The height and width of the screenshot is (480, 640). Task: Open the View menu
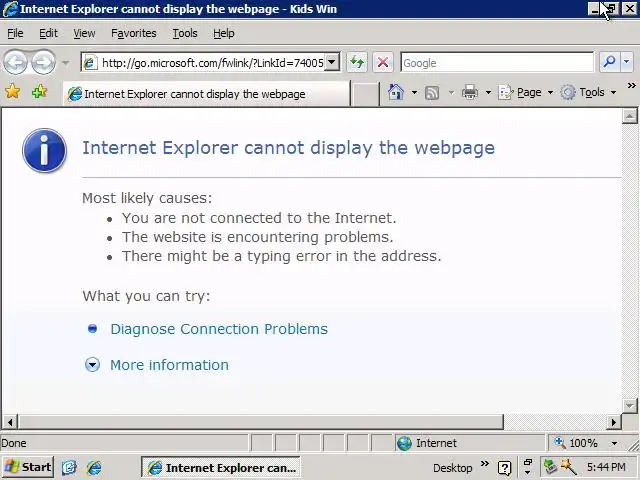[x=84, y=33]
